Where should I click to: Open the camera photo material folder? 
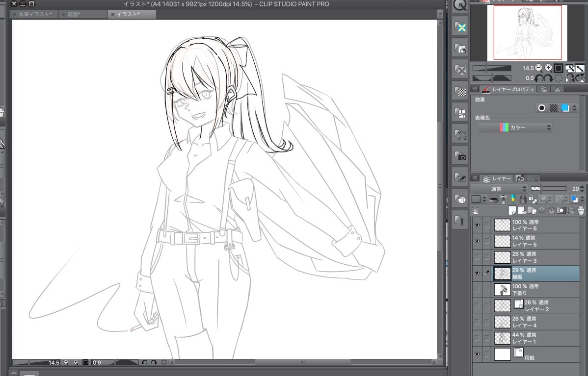tap(460, 155)
